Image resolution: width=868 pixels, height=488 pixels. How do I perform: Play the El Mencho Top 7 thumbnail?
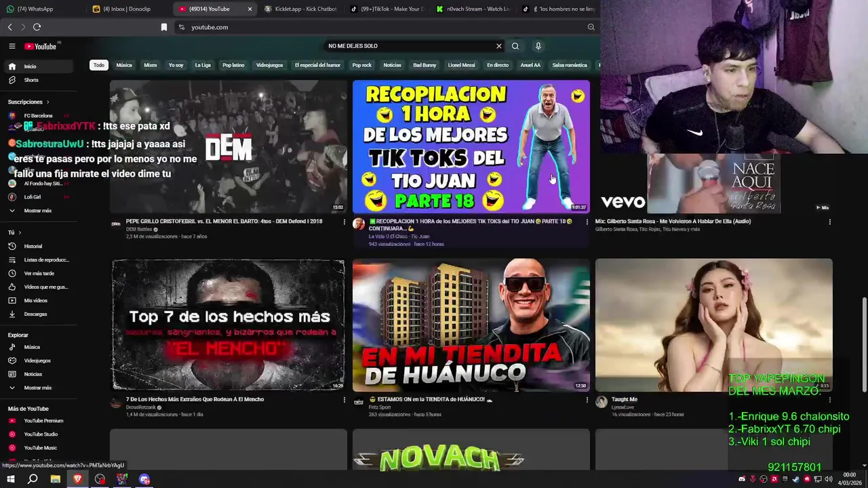(x=229, y=325)
